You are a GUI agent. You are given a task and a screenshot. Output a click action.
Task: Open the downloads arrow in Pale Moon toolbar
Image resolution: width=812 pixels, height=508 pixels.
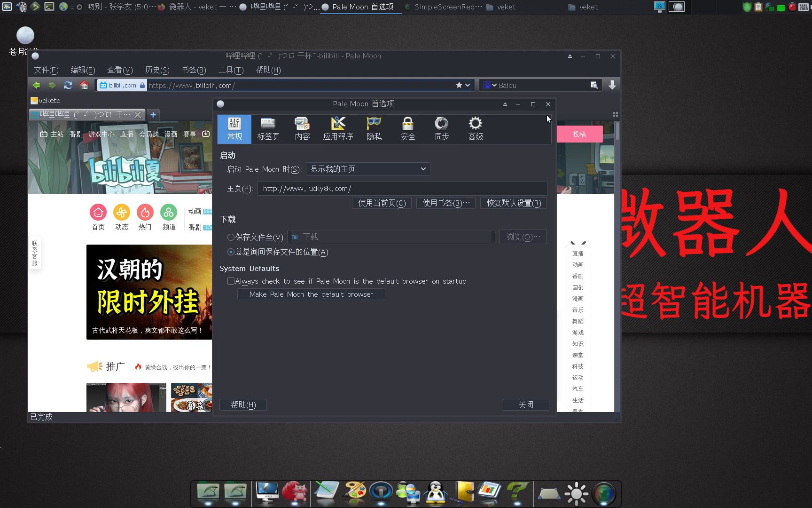[612, 85]
